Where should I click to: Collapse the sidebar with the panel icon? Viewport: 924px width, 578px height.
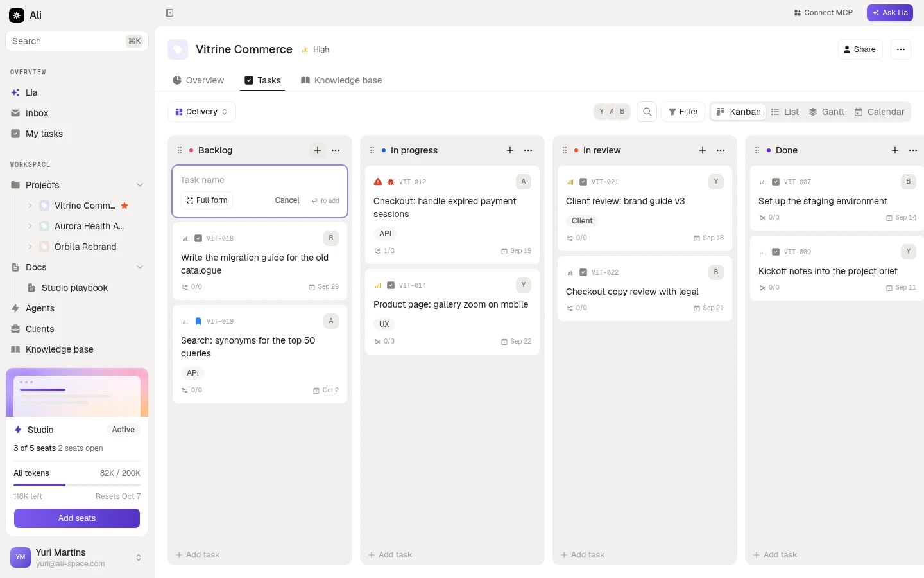pyautogui.click(x=169, y=13)
